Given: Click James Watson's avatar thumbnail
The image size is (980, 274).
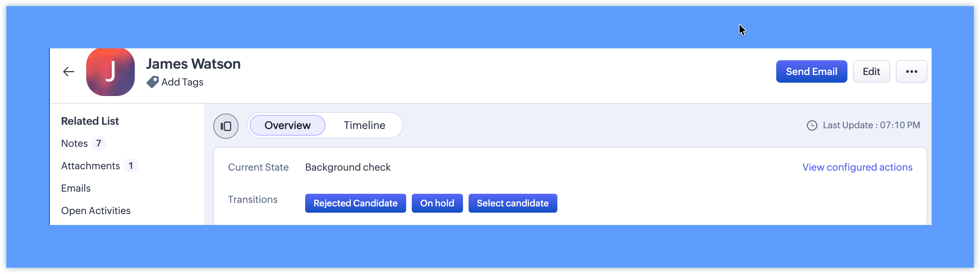Looking at the screenshot, I should coord(110,72).
